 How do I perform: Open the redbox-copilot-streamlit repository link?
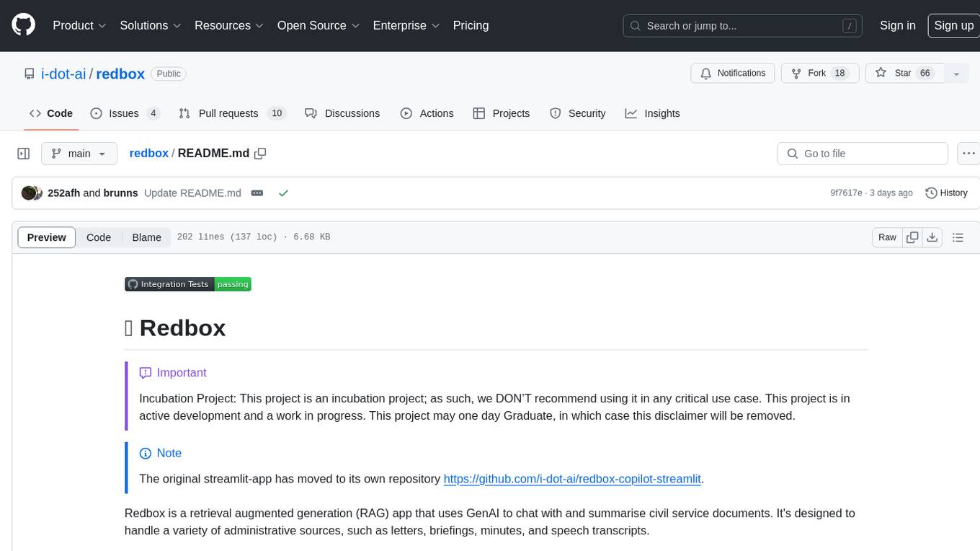572,479
